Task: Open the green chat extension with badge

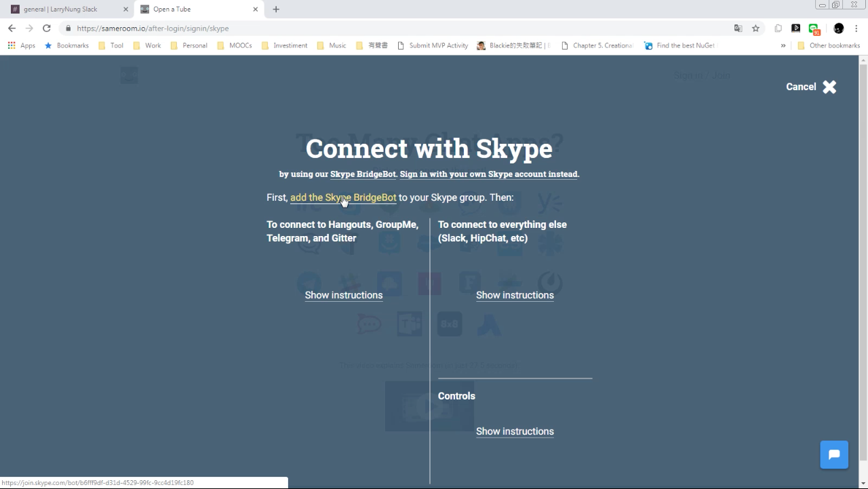Action: click(814, 28)
